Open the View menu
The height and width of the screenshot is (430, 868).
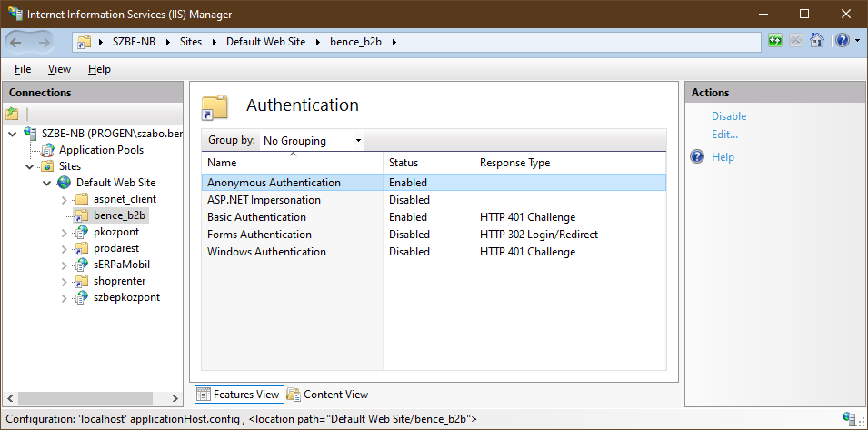[x=59, y=69]
